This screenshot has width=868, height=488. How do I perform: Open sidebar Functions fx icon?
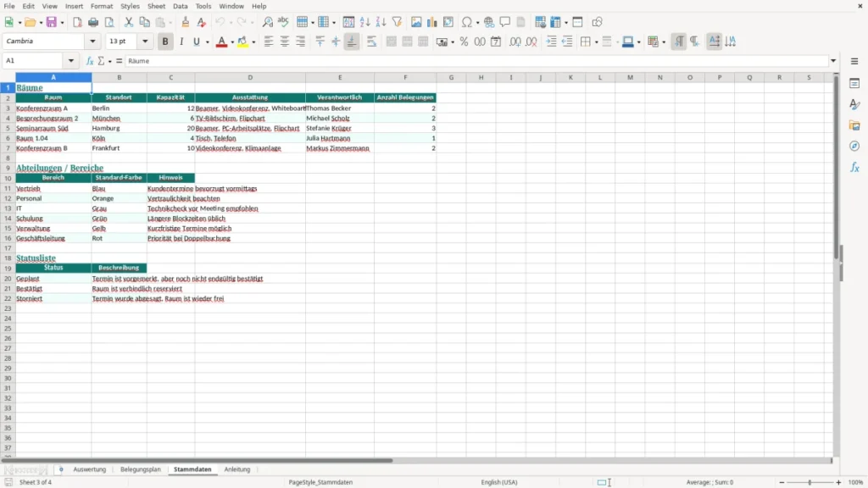(x=854, y=167)
